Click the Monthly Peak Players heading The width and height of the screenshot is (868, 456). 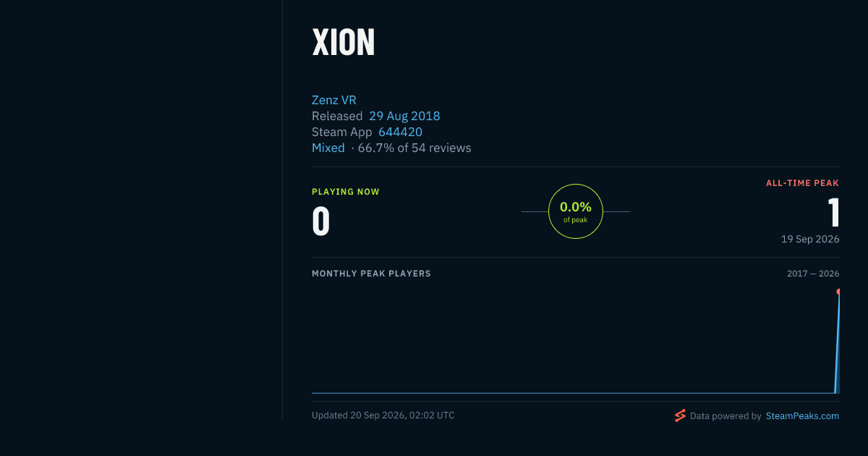(371, 274)
